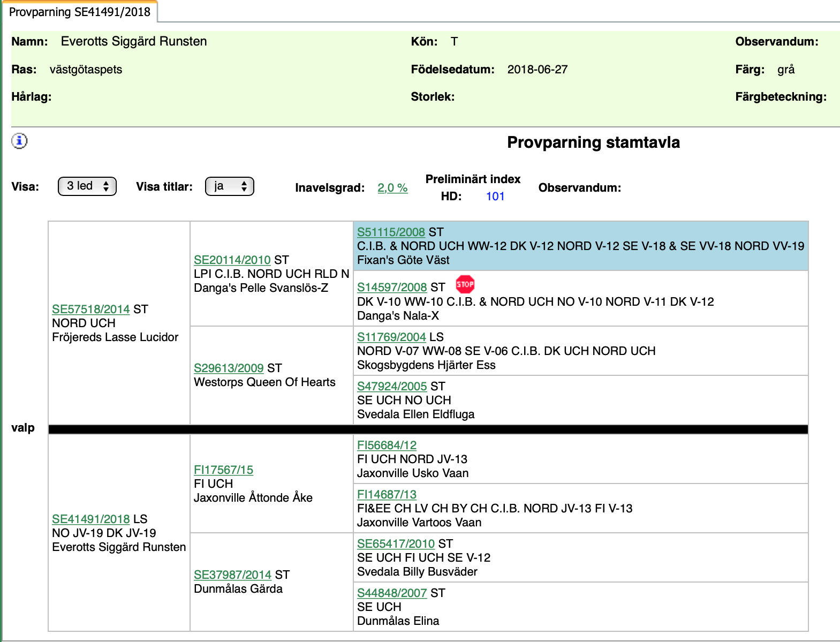Screen dimensions: 840x642
Task: Open Jaxonville Usko Vaan link FI56684/12
Action: (387, 445)
